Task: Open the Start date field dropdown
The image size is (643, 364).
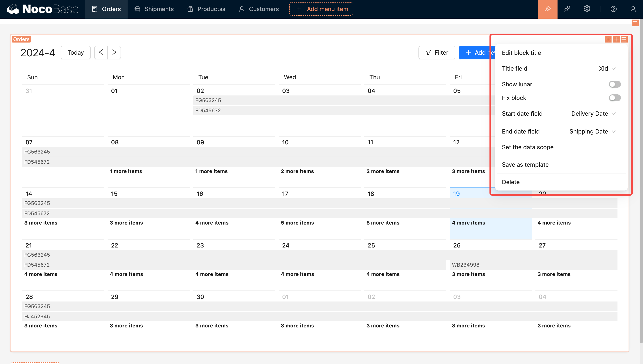Action: click(593, 114)
